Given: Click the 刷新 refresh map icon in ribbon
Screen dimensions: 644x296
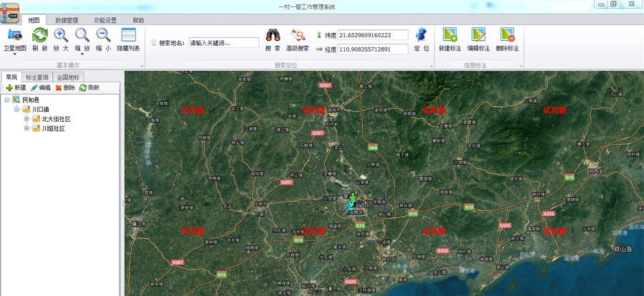Looking at the screenshot, I should (40, 35).
